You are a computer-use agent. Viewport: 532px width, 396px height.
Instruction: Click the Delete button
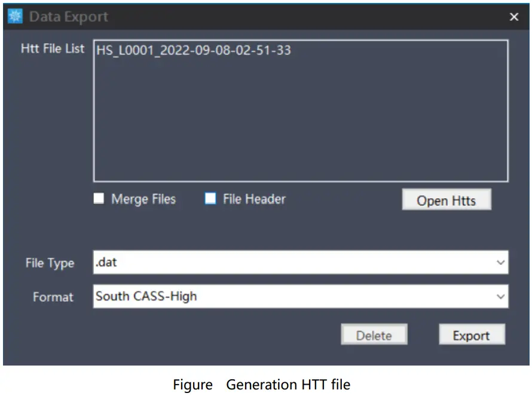(374, 334)
